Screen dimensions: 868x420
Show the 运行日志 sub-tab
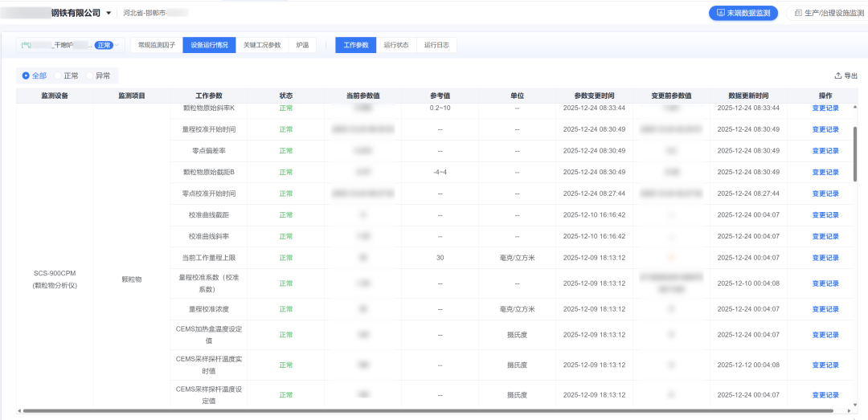coord(436,45)
